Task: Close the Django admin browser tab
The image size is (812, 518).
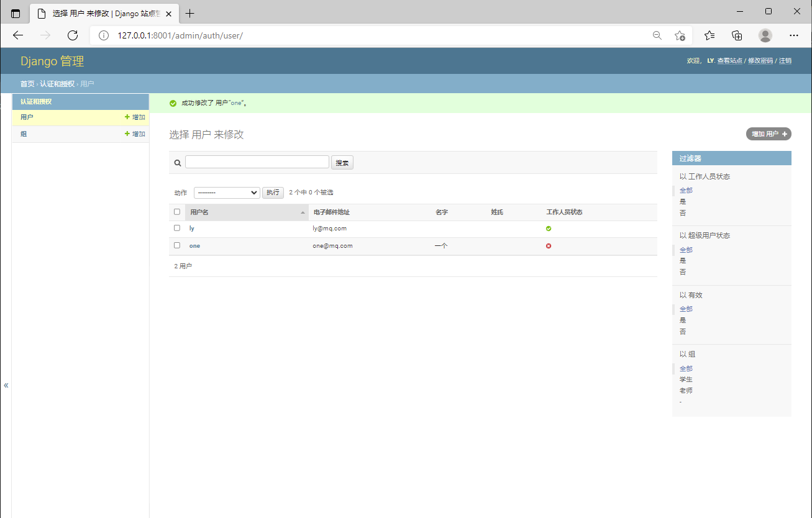Action: (x=168, y=13)
